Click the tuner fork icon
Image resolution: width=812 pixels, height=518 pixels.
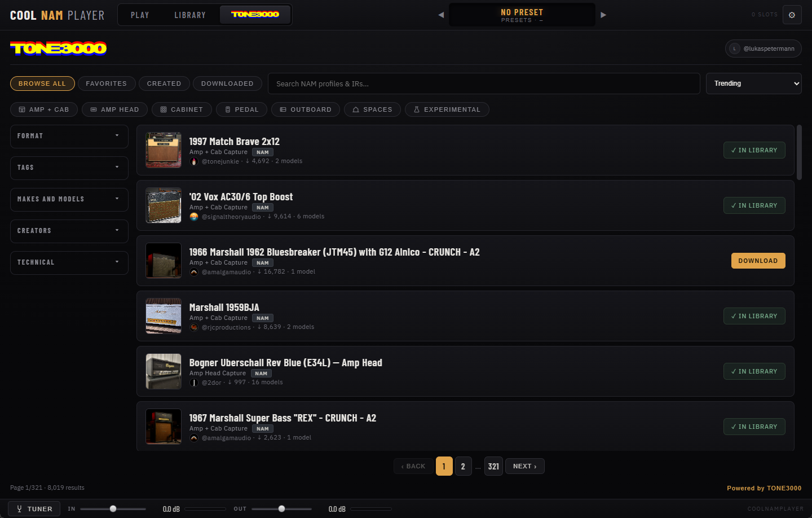(19, 509)
